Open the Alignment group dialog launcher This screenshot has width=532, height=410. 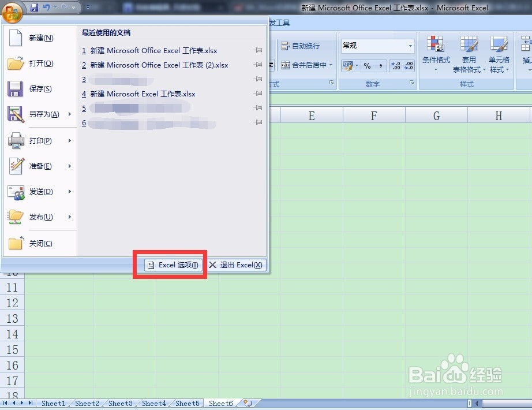331,83
